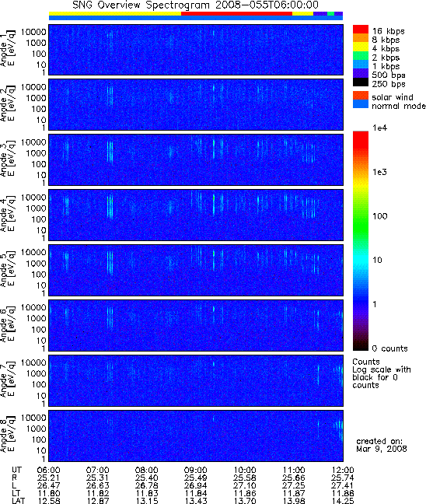Click the blue mode bar under the telemetry bar
This screenshot has width=426, height=504.
pos(196,18)
